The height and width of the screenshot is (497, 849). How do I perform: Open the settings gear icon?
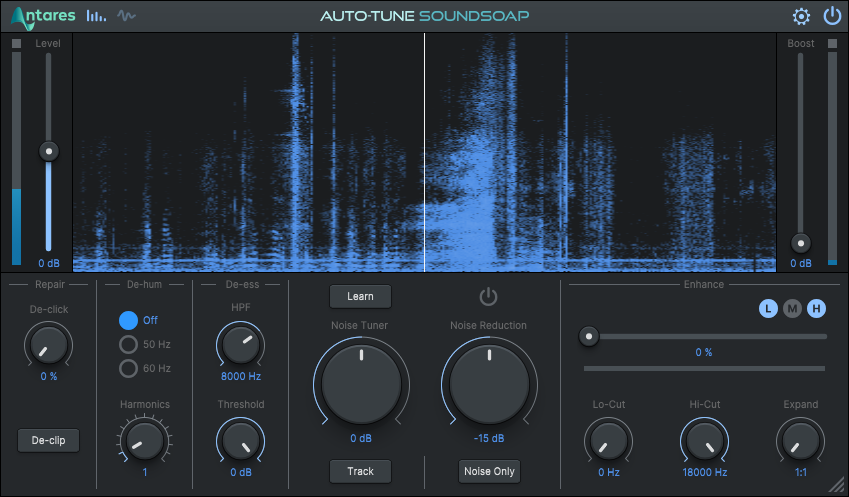pos(801,16)
